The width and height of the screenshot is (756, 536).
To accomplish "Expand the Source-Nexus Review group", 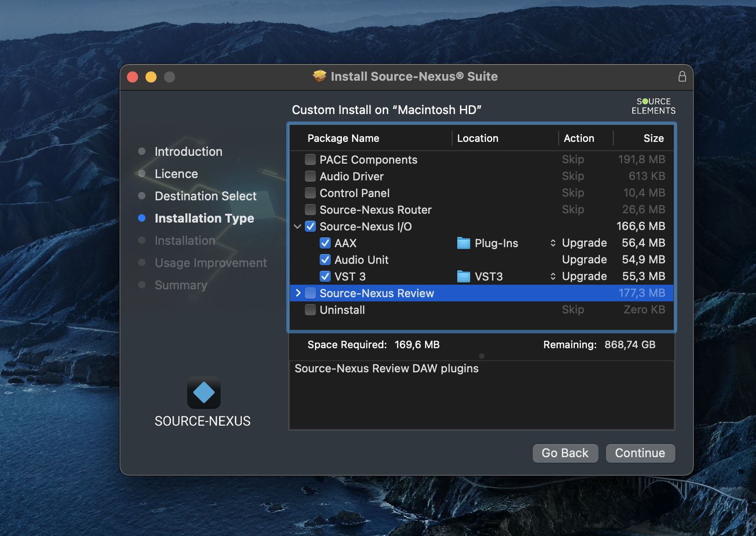I will pyautogui.click(x=298, y=293).
